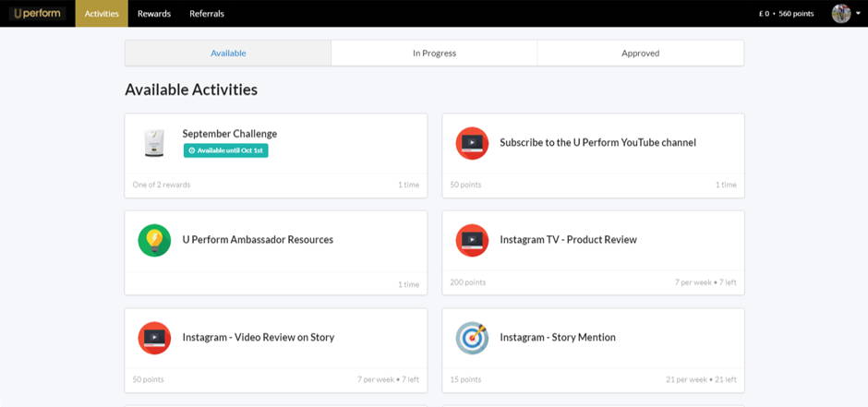
Task: Click the Story Mention target icon
Action: click(472, 338)
